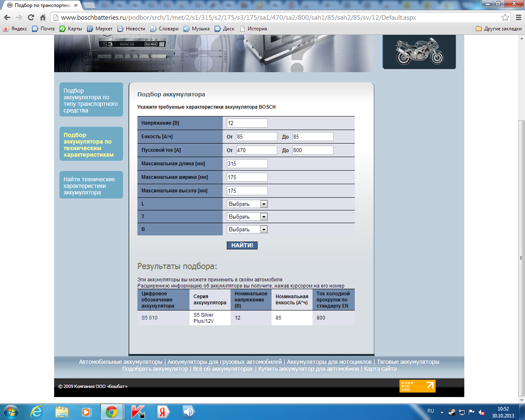Click the scrollbar down arrow

click(x=521, y=400)
